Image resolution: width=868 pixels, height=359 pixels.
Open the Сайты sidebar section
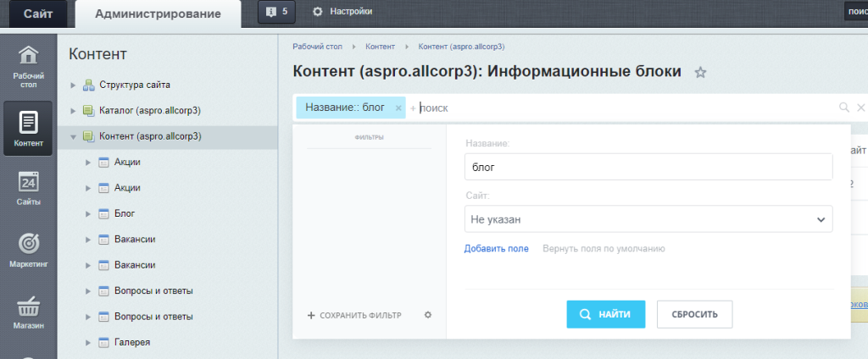tap(28, 189)
